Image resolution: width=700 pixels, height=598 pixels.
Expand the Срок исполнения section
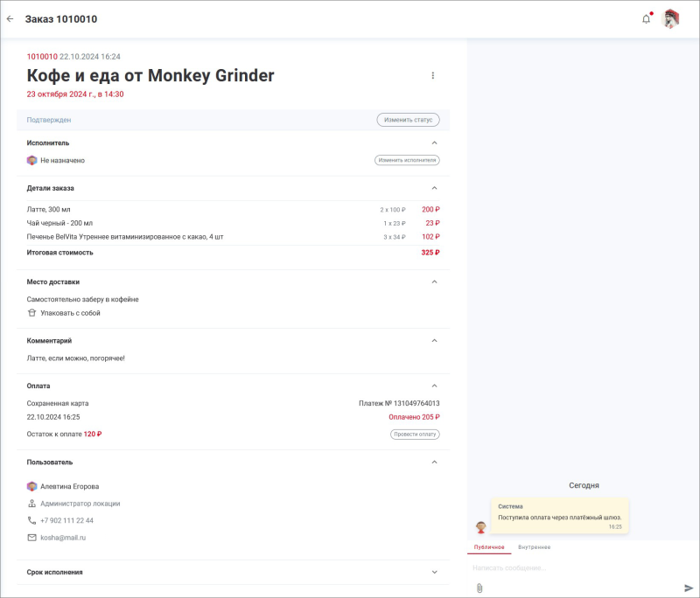(434, 572)
